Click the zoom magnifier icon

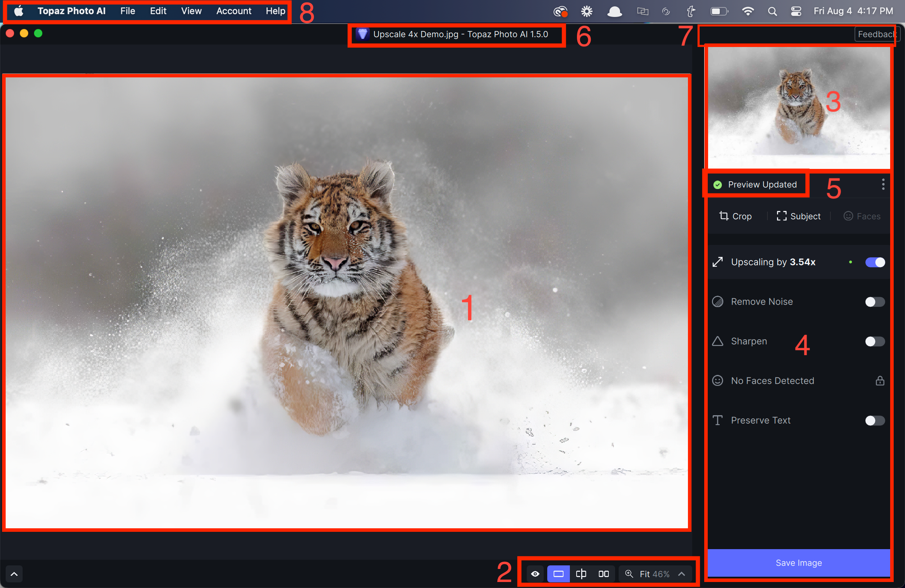click(x=629, y=574)
